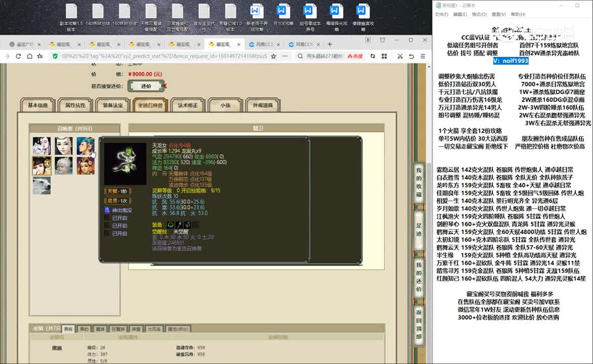Select the 大风车 mount tab
The width and height of the screenshot is (593, 364).
tap(154, 329)
